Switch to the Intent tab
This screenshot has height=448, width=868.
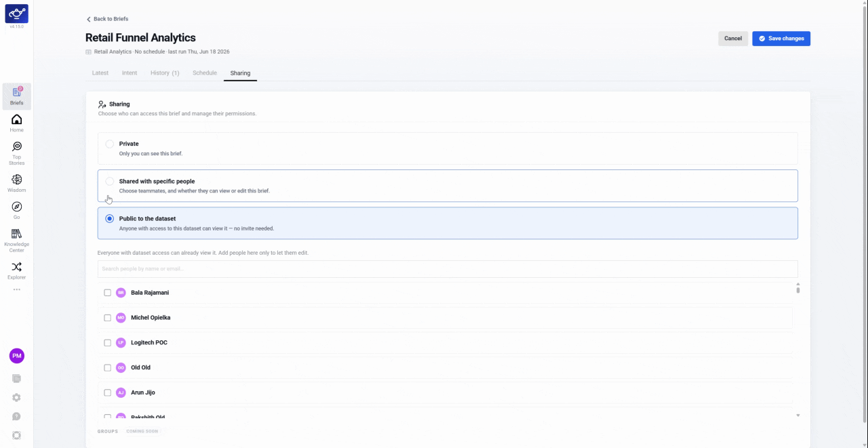click(x=130, y=73)
